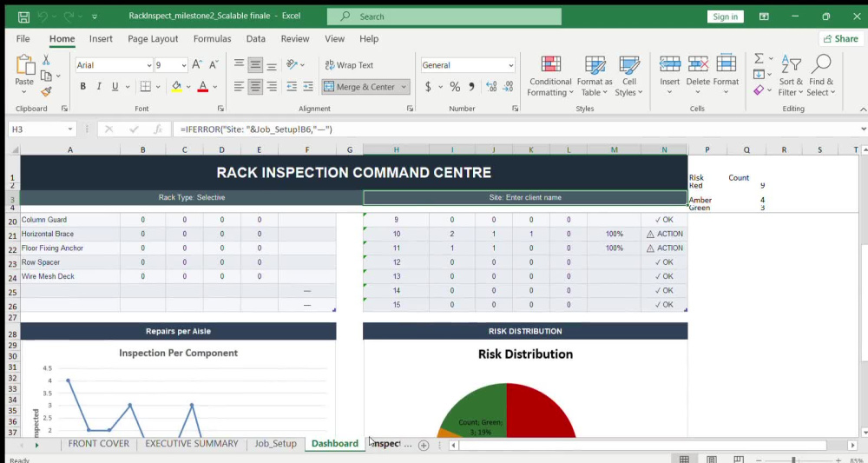Select Top Align icon
This screenshot has height=463, width=868.
pos(240,65)
